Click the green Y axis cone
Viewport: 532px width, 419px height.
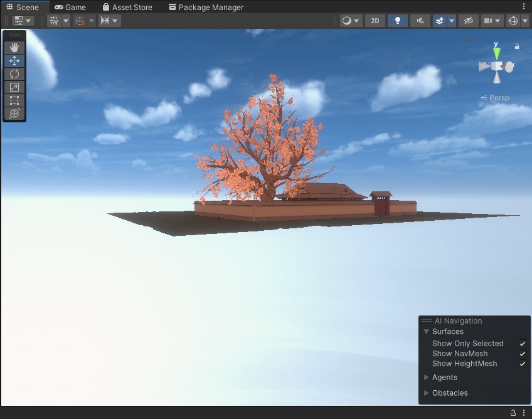coord(497,53)
